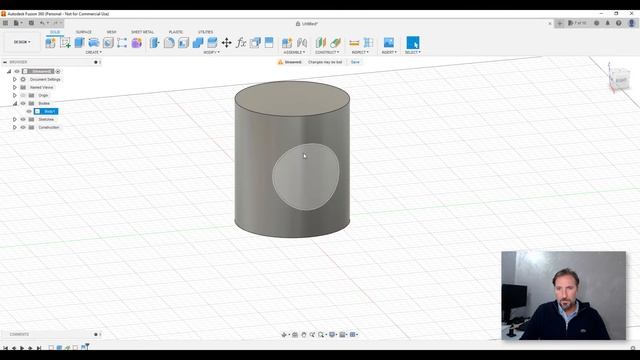
Task: Select the Shell tool
Action: click(x=183, y=43)
